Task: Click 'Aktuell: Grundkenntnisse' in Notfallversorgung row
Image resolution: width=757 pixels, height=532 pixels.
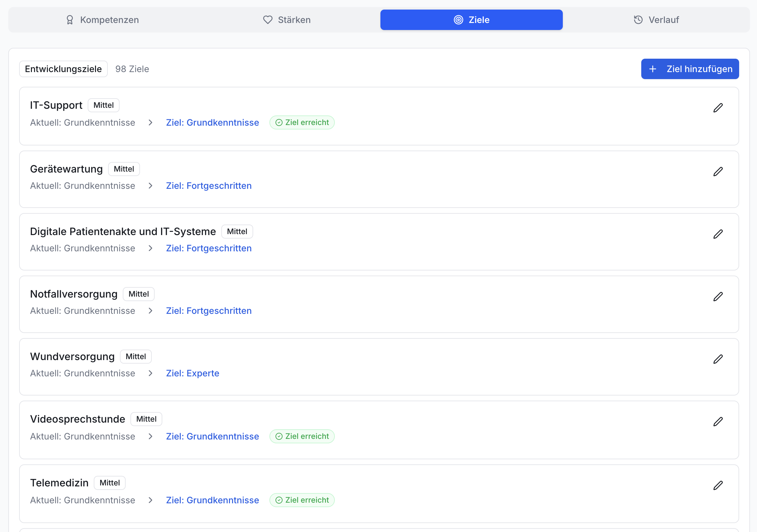Action: (x=82, y=311)
